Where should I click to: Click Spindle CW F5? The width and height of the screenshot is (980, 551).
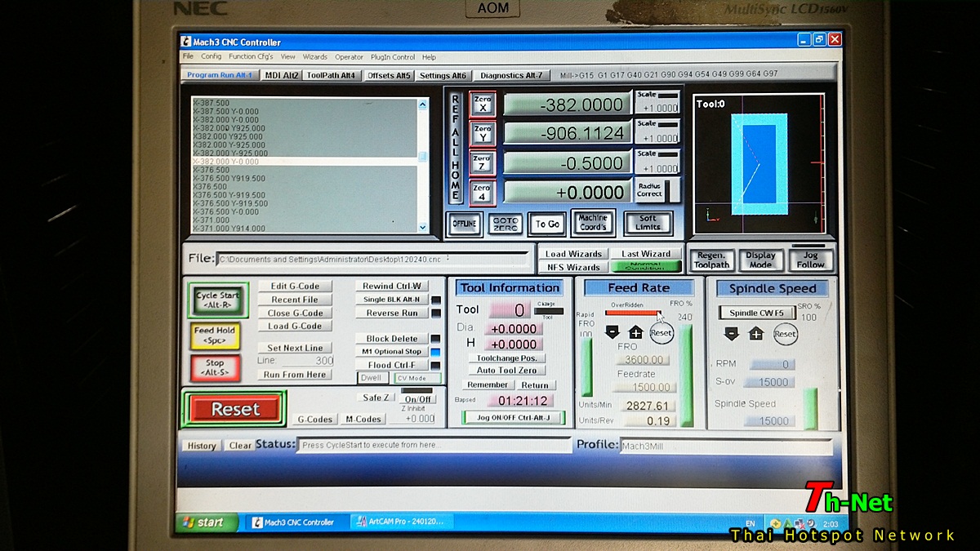pos(757,313)
